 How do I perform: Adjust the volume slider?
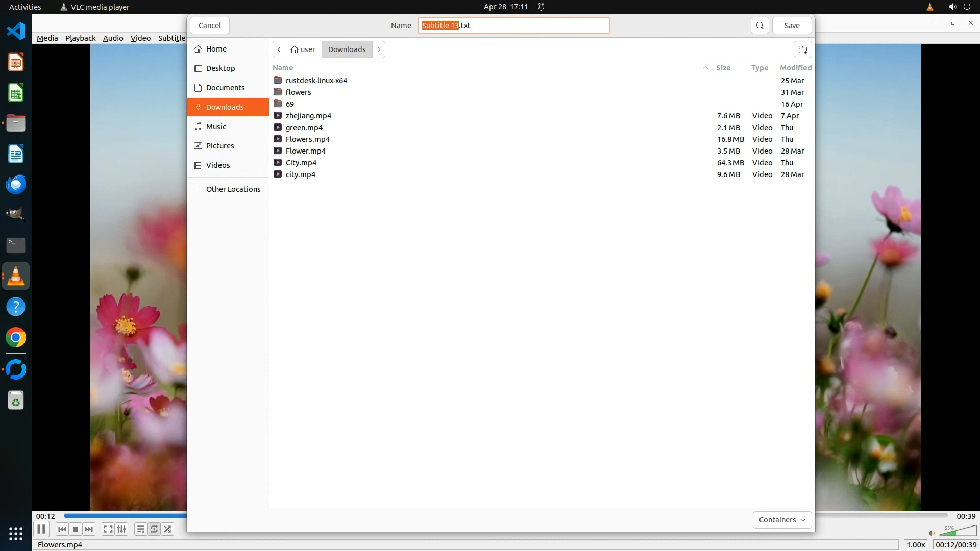tap(958, 532)
